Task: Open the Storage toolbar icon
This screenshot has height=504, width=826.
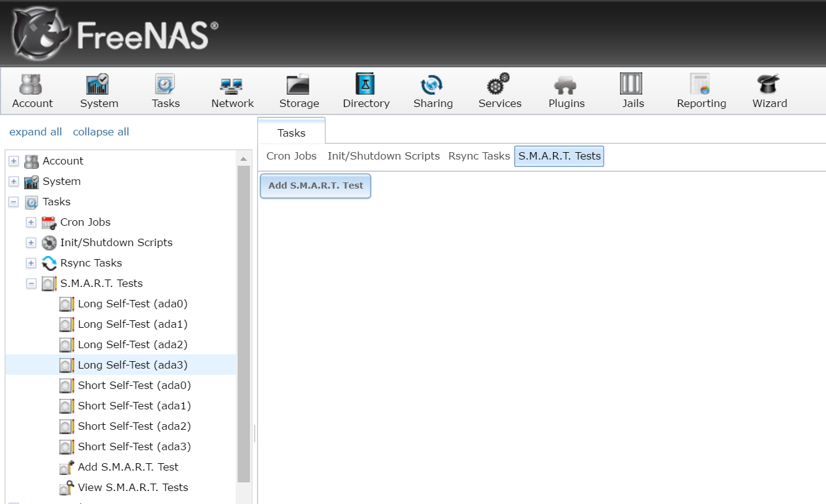Action: pos(299,84)
